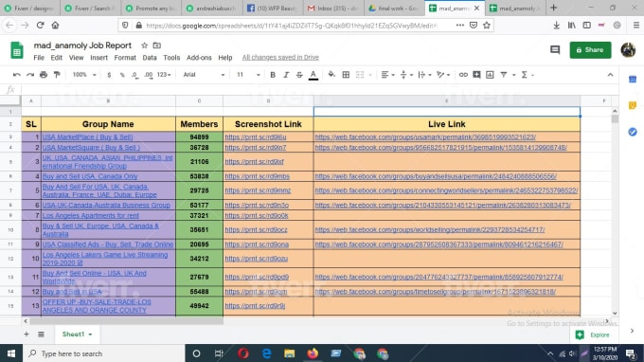
Task: Click the Redo icon in toolbar
Action: [x=30, y=75]
